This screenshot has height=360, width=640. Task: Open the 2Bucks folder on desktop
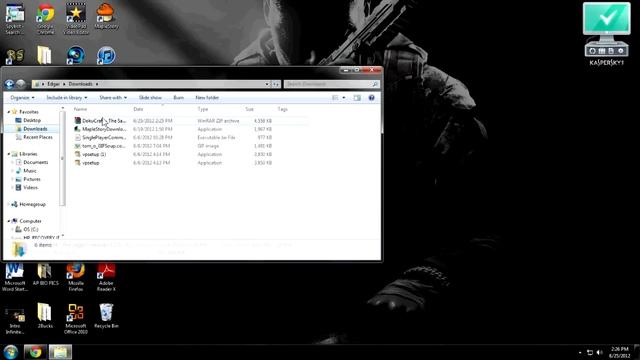45,316
